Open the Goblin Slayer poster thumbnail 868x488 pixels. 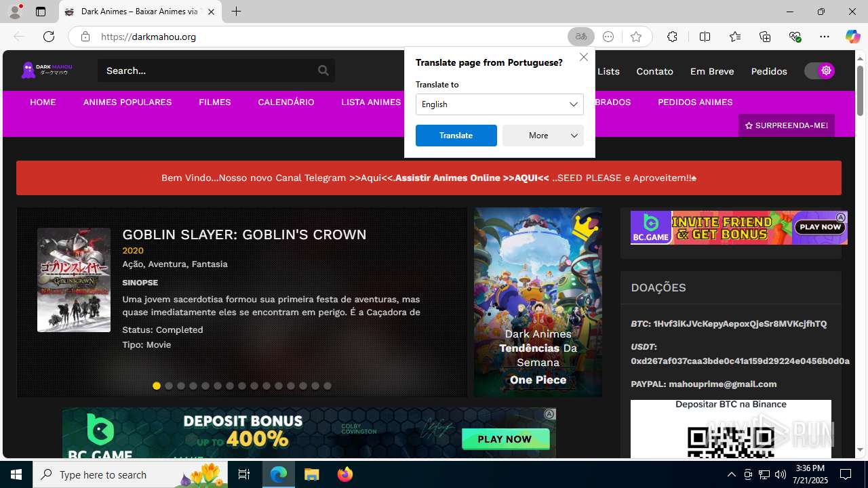tap(74, 280)
